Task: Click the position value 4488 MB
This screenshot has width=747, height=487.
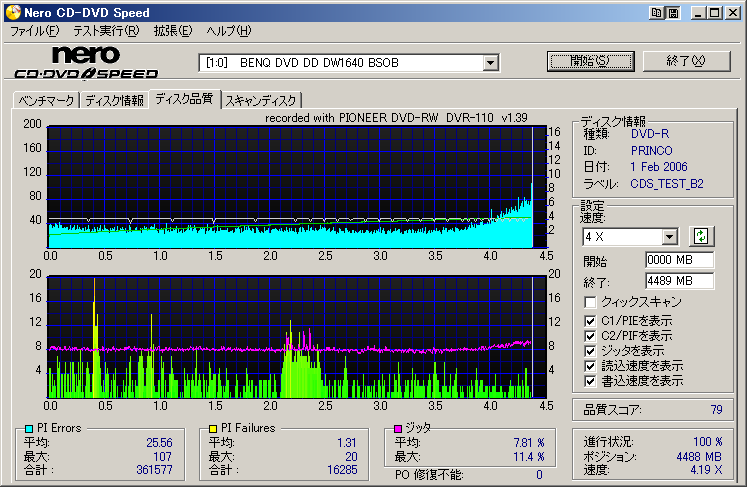Action: [x=699, y=457]
